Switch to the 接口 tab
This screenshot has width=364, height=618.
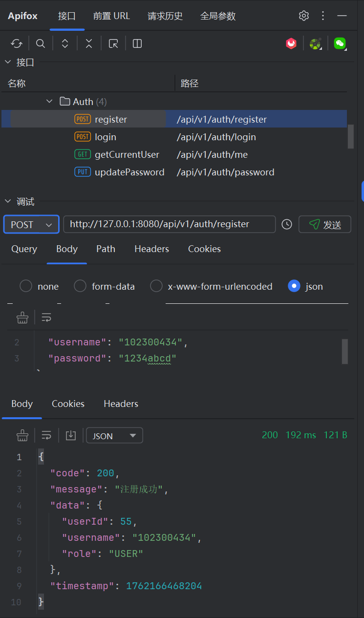[67, 16]
